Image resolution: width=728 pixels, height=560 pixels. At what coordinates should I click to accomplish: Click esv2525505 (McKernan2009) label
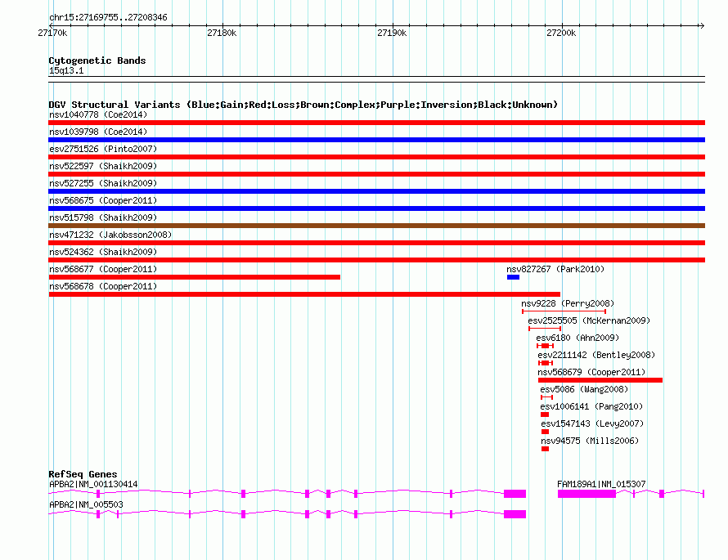click(x=589, y=320)
